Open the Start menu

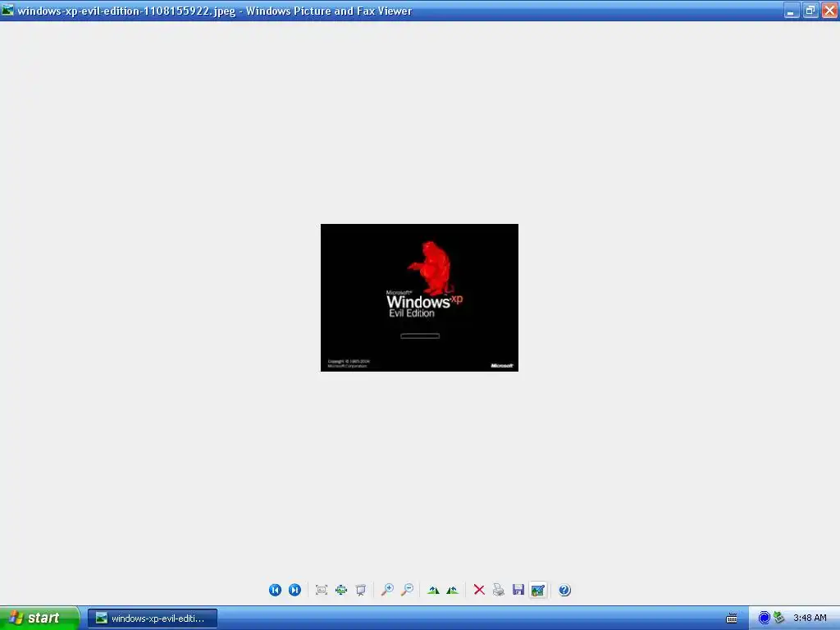pyautogui.click(x=39, y=618)
